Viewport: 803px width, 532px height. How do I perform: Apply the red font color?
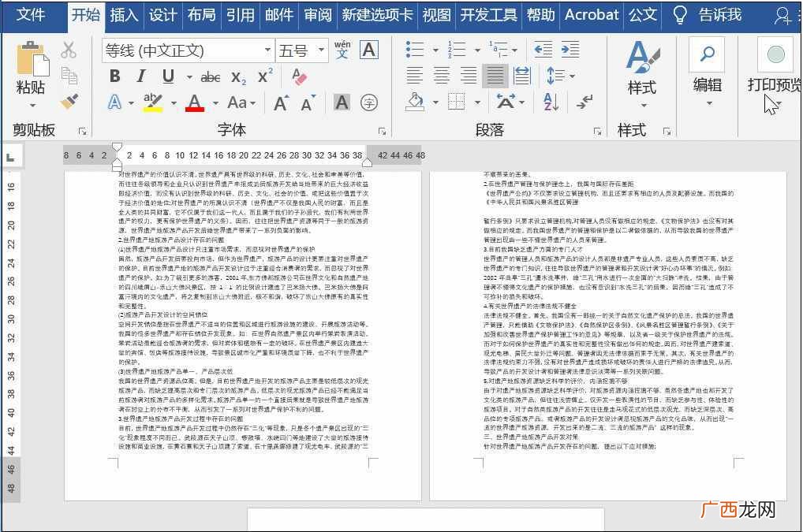(x=195, y=102)
